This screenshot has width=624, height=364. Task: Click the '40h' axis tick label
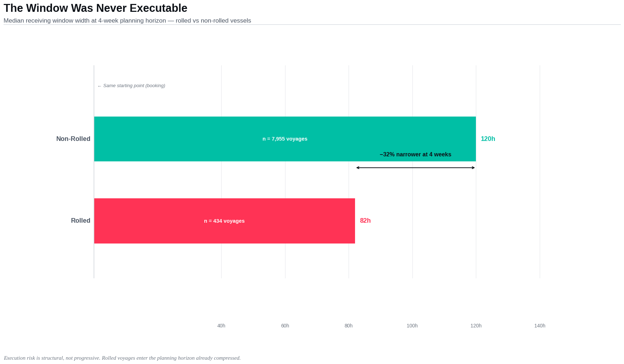point(221,326)
